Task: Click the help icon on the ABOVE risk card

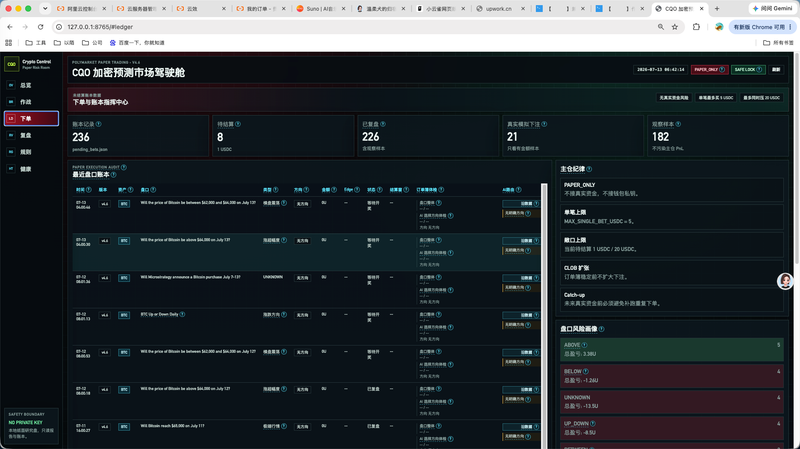Action: pos(584,345)
